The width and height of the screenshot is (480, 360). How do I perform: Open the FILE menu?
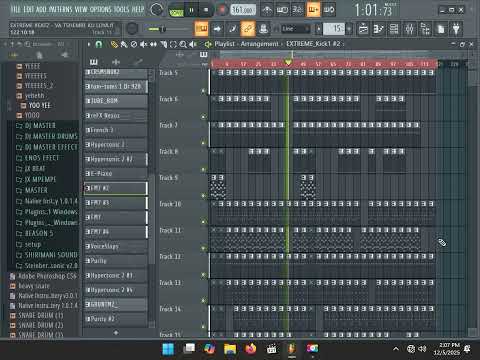click(16, 9)
